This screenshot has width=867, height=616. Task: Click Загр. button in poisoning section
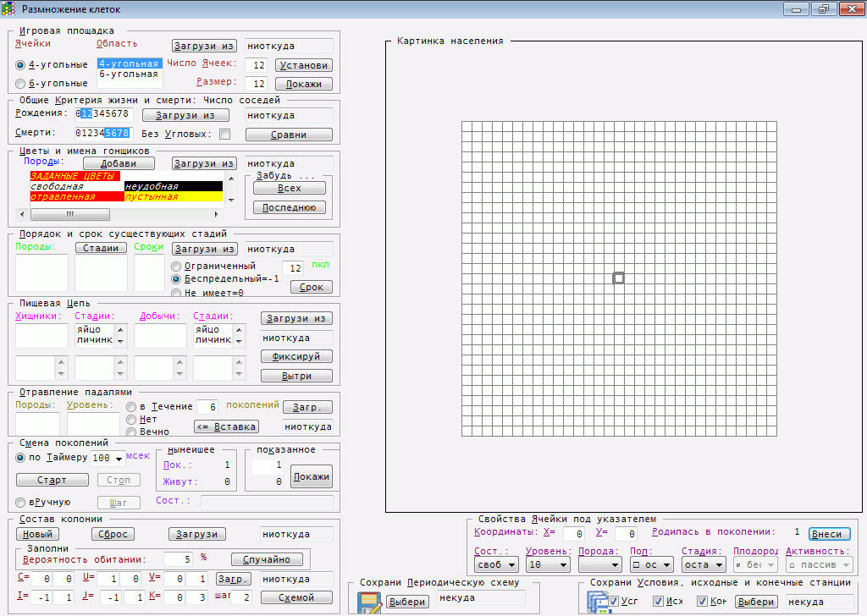[x=307, y=407]
